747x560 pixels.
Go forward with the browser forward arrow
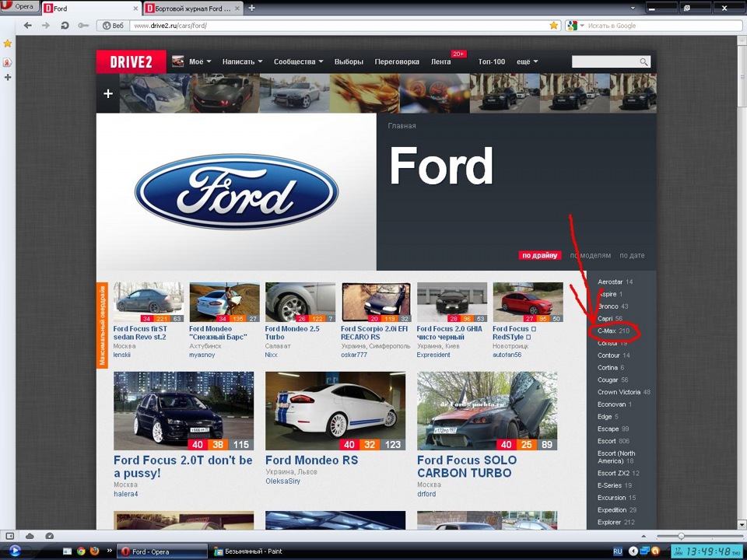tap(46, 26)
